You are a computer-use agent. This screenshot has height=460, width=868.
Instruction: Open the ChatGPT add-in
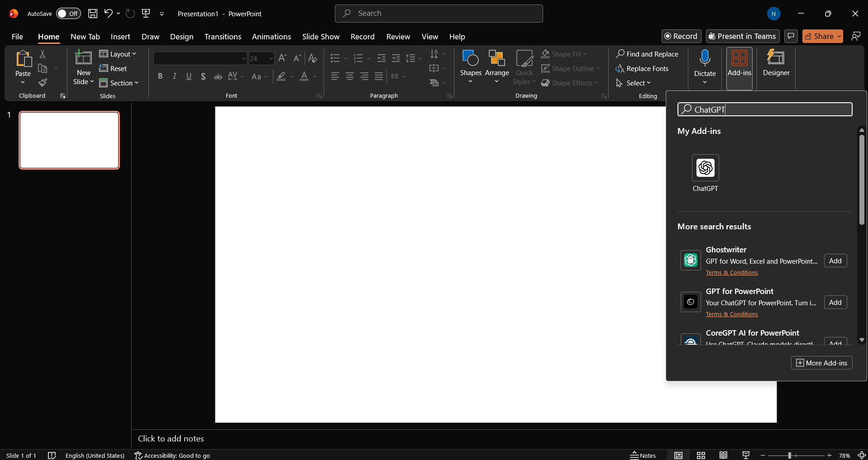[x=705, y=173]
